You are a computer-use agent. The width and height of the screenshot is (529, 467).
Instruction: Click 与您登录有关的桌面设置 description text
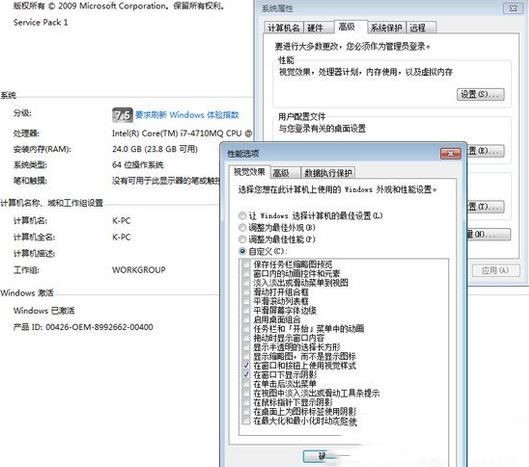point(322,129)
